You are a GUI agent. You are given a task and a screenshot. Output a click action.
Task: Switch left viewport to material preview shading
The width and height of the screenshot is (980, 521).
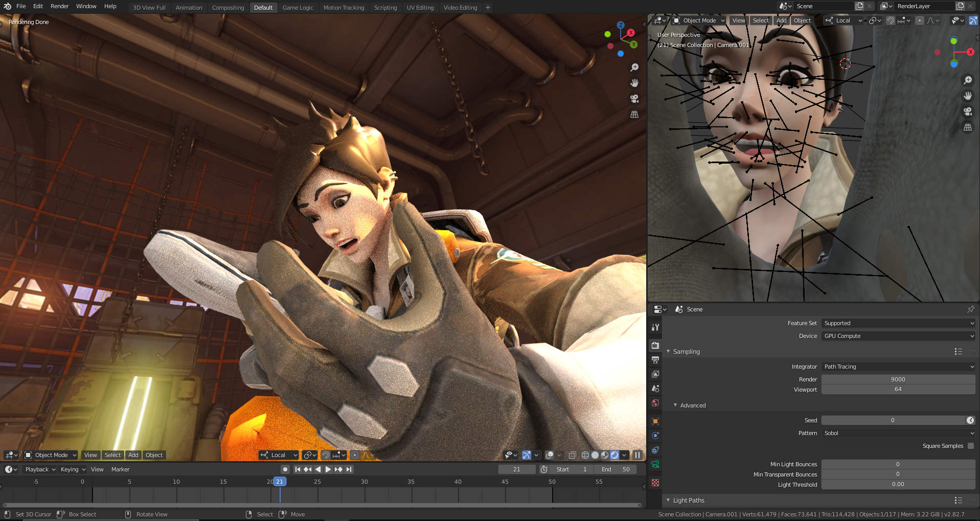(x=605, y=455)
